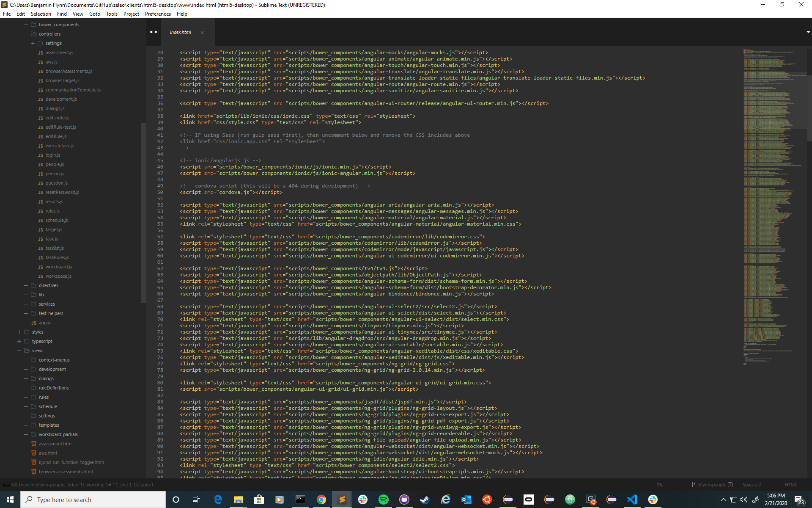The width and height of the screenshot is (812, 508).
Task: Expand the settings folder under controllers
Action: point(33,43)
